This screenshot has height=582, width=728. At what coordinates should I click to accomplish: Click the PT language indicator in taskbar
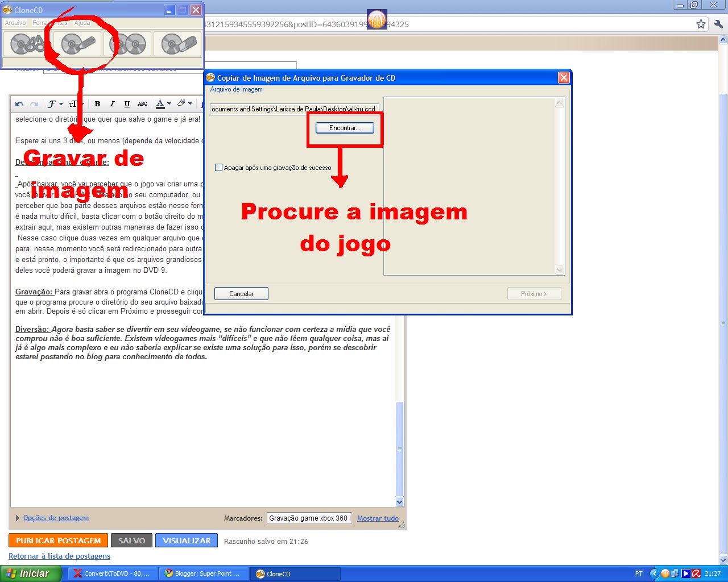click(x=639, y=573)
